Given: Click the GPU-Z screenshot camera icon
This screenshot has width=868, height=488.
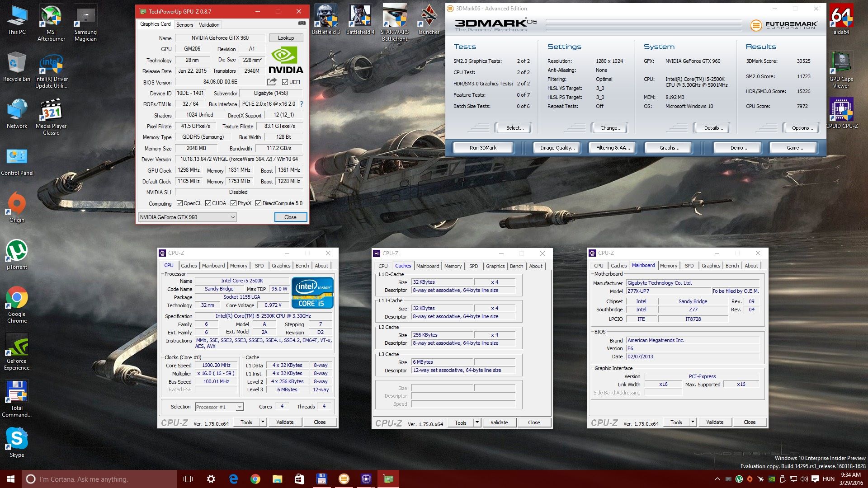Looking at the screenshot, I should (x=302, y=23).
